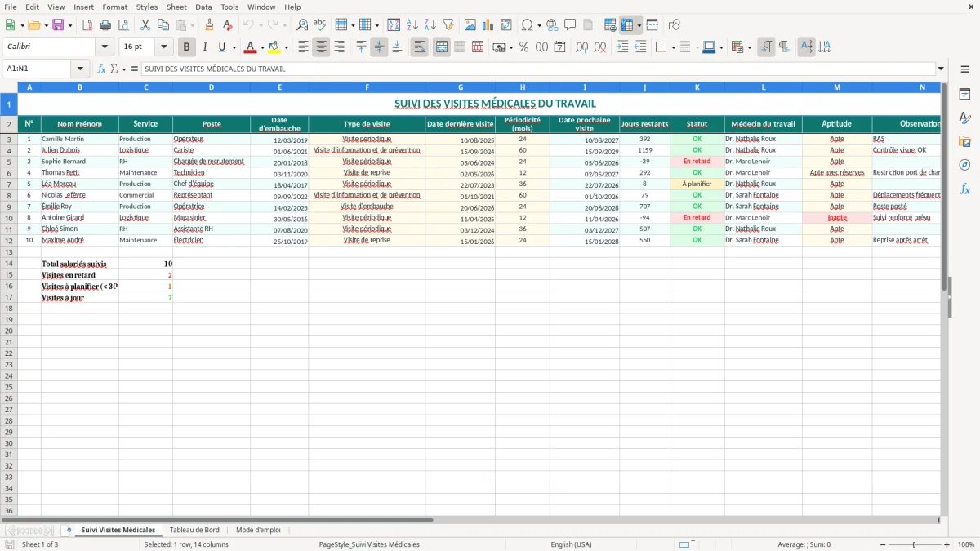Open Find & Replace icon
Screen dimensions: 980x551
302,25
